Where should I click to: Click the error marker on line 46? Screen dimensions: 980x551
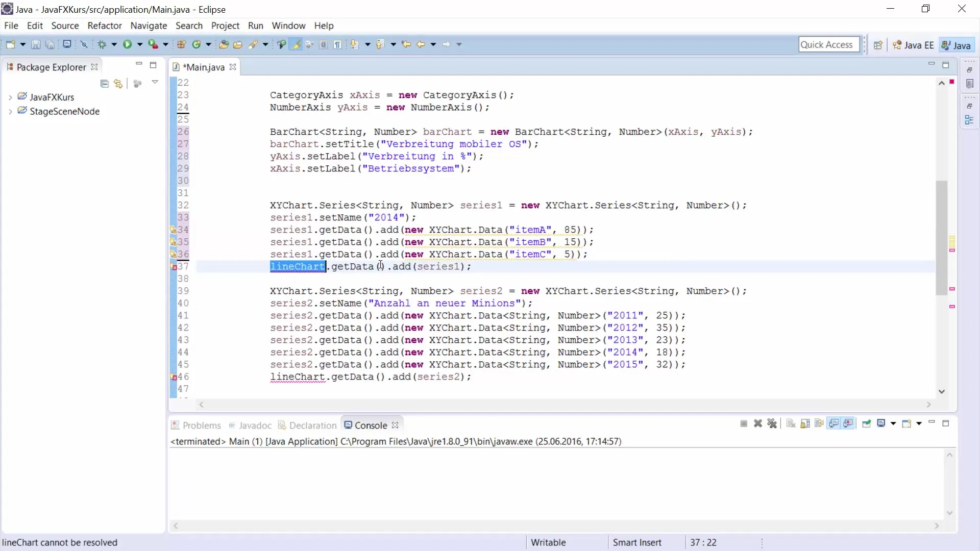(x=174, y=377)
